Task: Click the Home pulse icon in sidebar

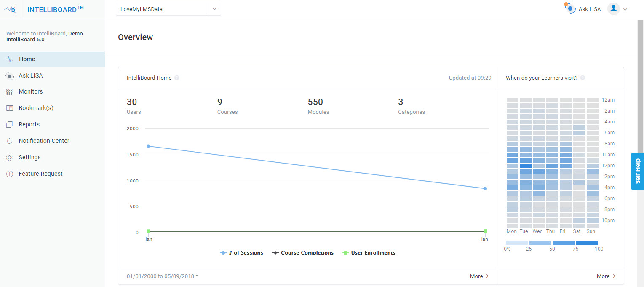Action: pos(10,59)
